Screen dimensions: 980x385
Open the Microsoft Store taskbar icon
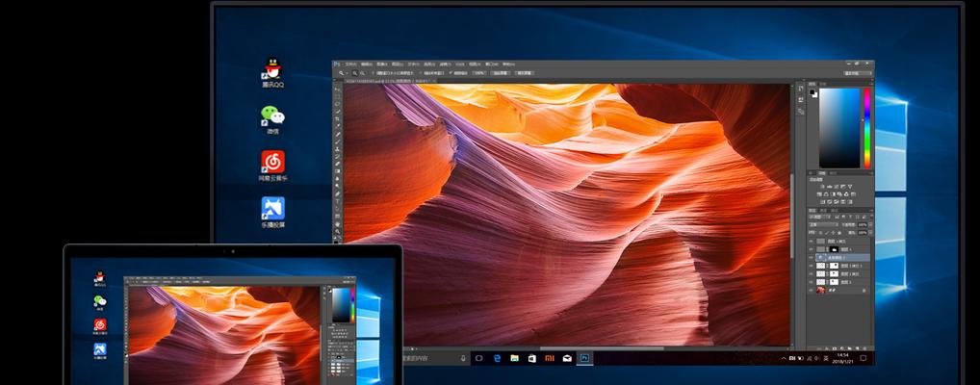[x=531, y=358]
